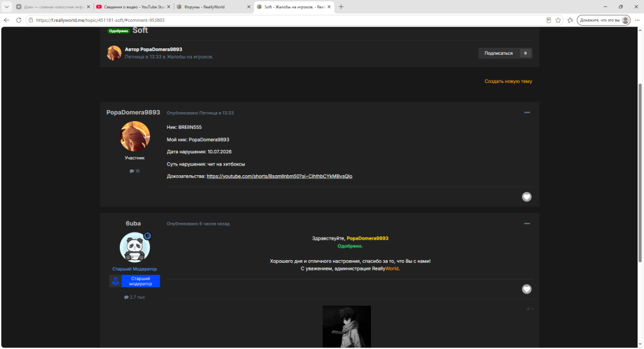Open author PopaDomera9893 link in topic header
The height and width of the screenshot is (349, 644).
(x=161, y=50)
